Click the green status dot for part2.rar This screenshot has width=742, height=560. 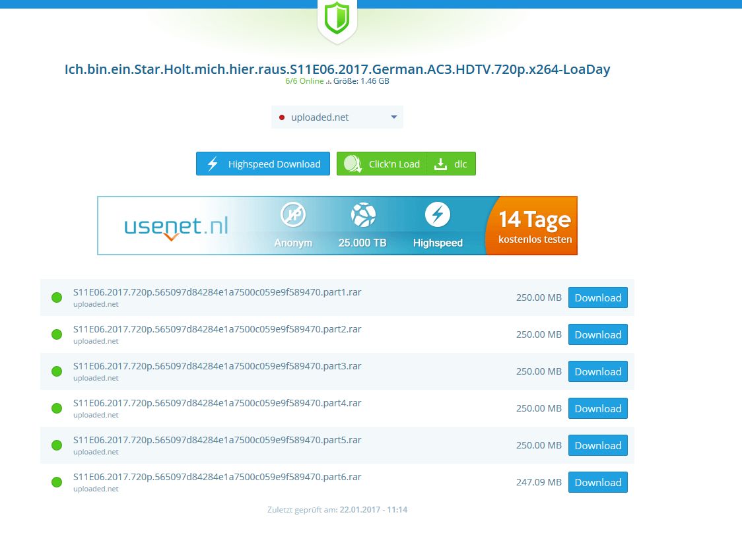[57, 334]
